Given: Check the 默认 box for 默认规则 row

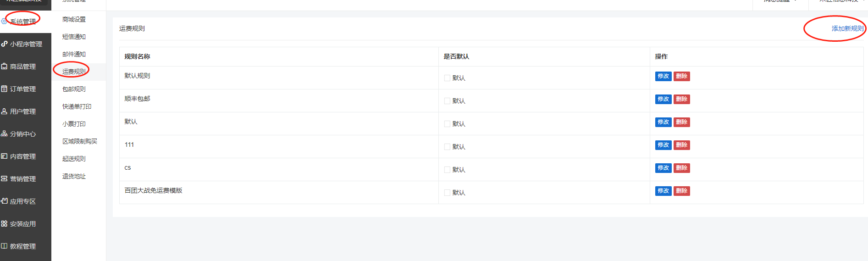Looking at the screenshot, I should click(447, 78).
